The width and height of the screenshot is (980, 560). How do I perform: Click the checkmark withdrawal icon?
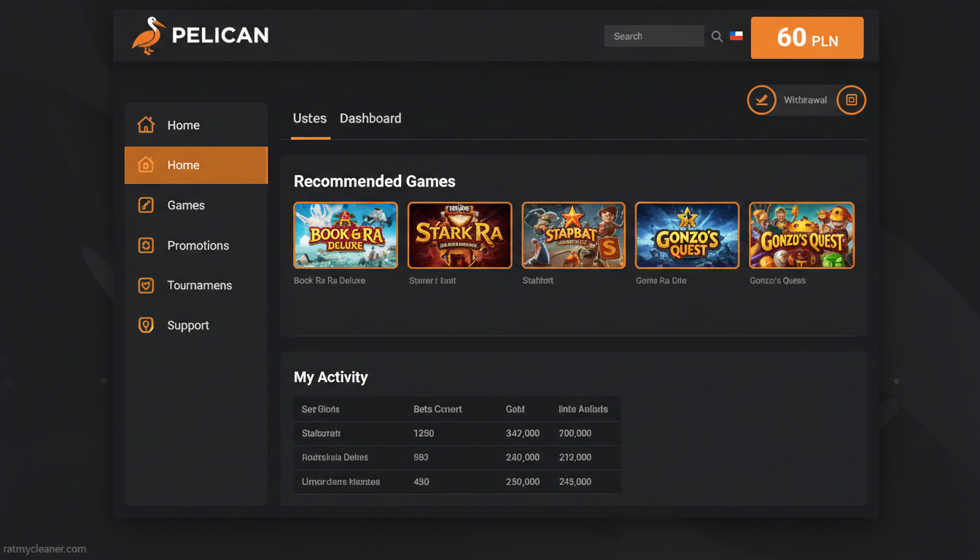point(761,100)
